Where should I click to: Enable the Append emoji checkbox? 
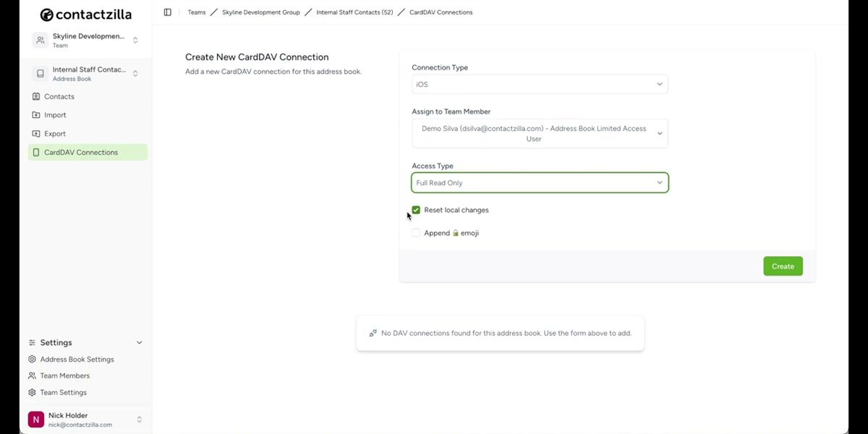(416, 233)
